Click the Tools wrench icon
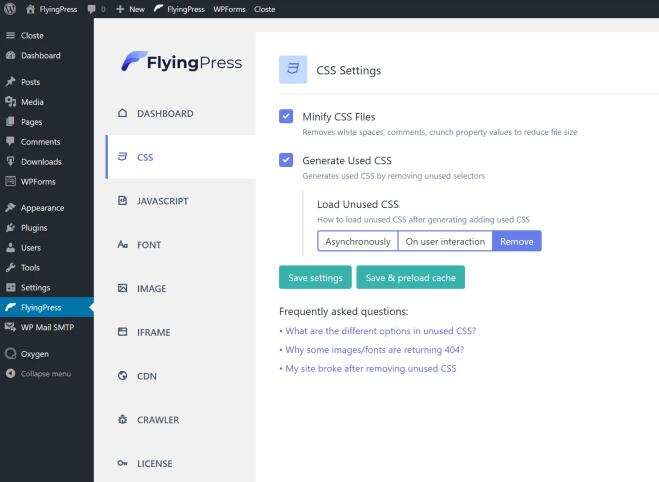Screen dimensions: 659x482 (11, 267)
